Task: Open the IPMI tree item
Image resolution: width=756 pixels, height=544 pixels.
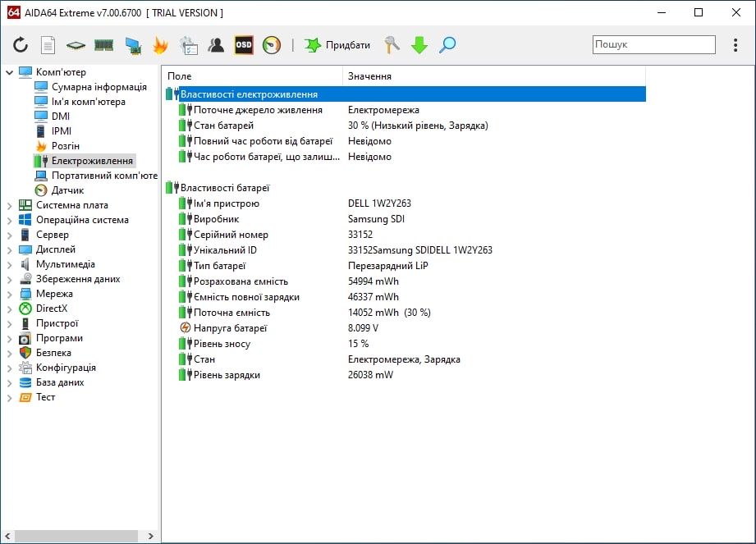Action: [62, 131]
